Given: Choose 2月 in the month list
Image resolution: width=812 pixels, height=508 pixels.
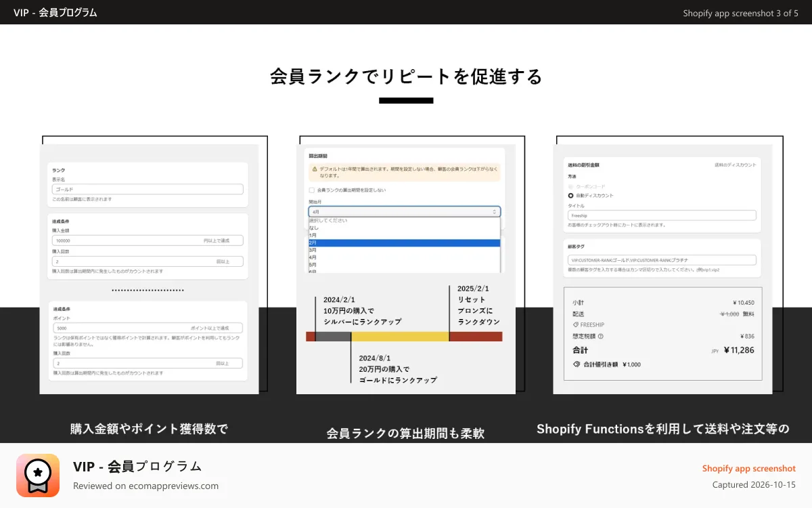Looking at the screenshot, I should click(x=405, y=242).
